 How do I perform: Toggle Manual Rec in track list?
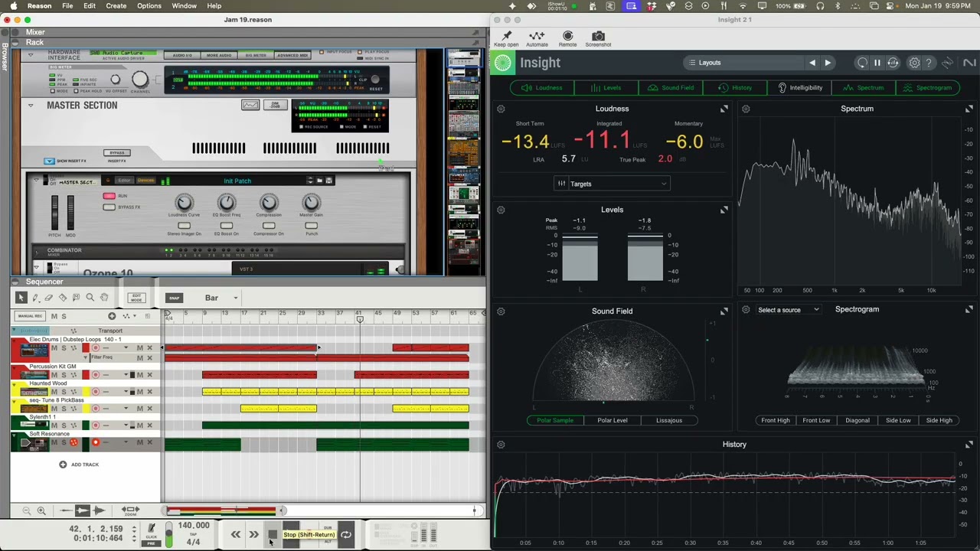pos(30,316)
